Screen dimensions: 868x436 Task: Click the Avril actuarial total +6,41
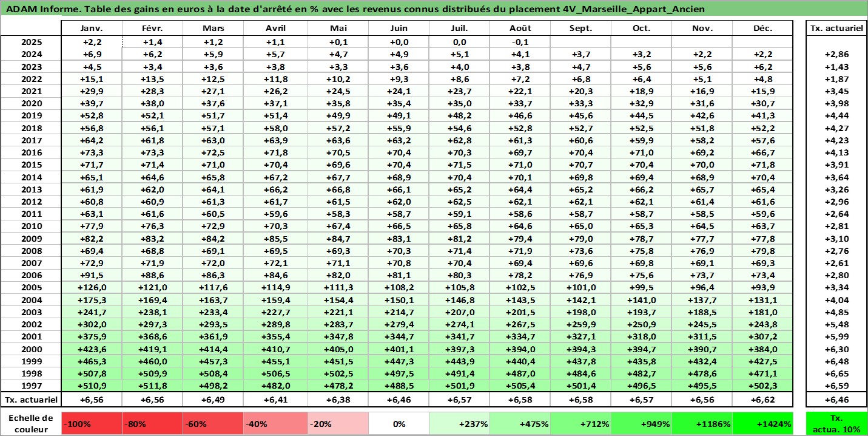277,400
